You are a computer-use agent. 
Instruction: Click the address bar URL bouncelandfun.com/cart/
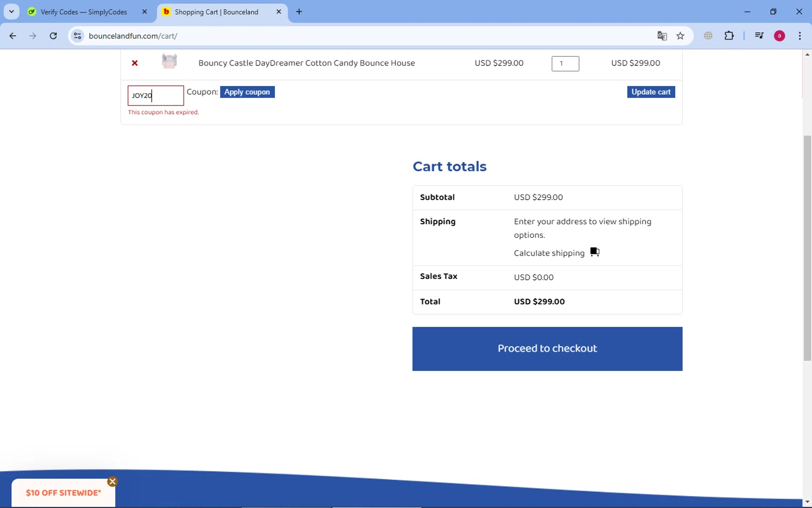133,36
